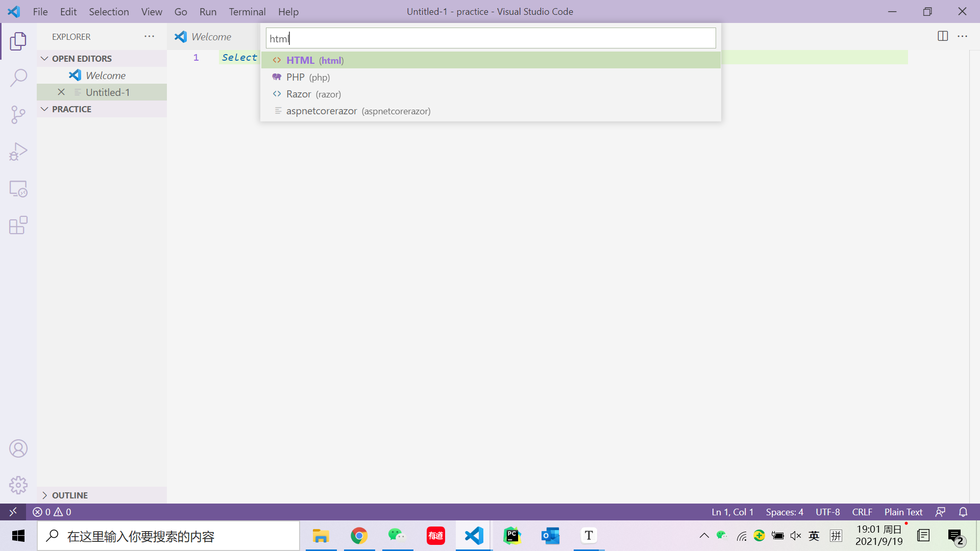
Task: Open the notifications bell in status bar
Action: pos(963,512)
